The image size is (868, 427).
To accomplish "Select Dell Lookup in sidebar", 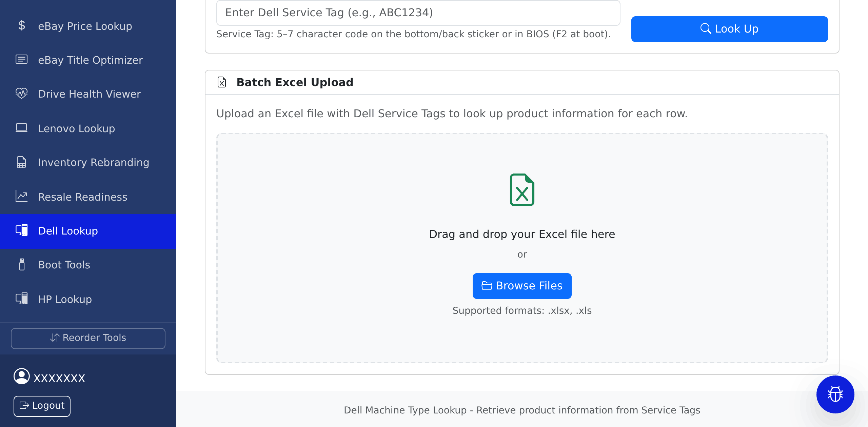I will click(x=88, y=231).
